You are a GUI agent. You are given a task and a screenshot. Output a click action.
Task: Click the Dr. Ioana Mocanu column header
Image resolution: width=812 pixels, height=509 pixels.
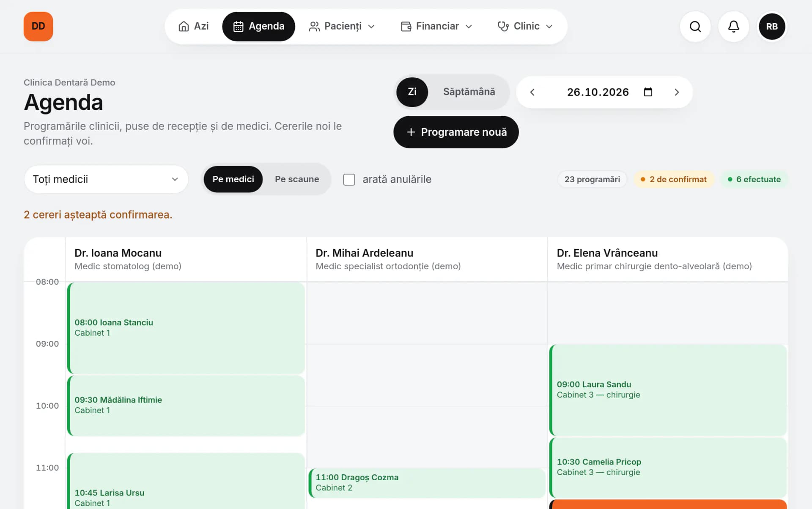click(186, 259)
